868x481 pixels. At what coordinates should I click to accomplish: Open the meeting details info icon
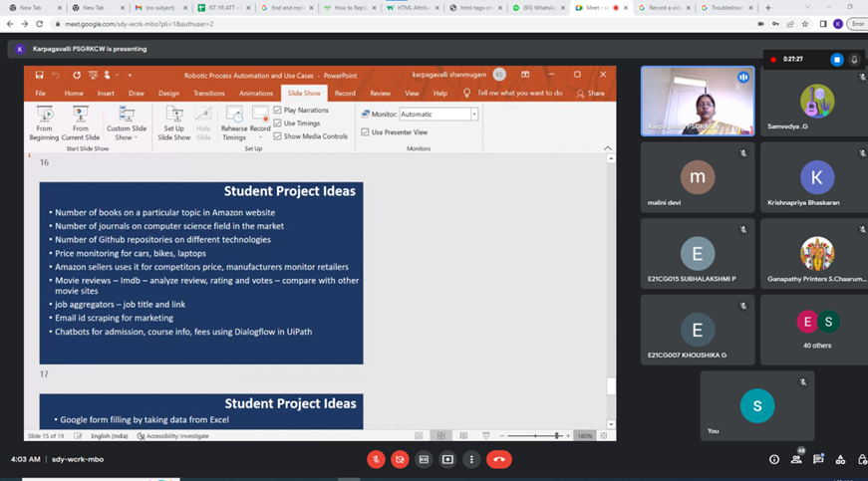tap(774, 459)
